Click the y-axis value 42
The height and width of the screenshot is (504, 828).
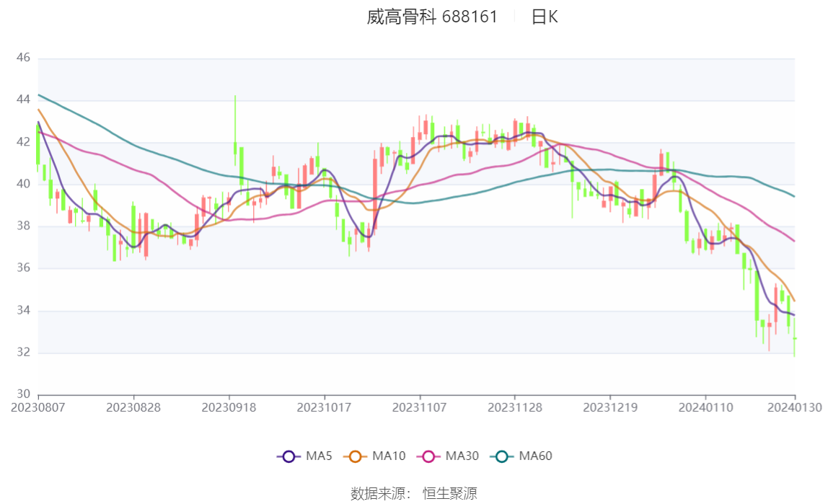point(23,141)
